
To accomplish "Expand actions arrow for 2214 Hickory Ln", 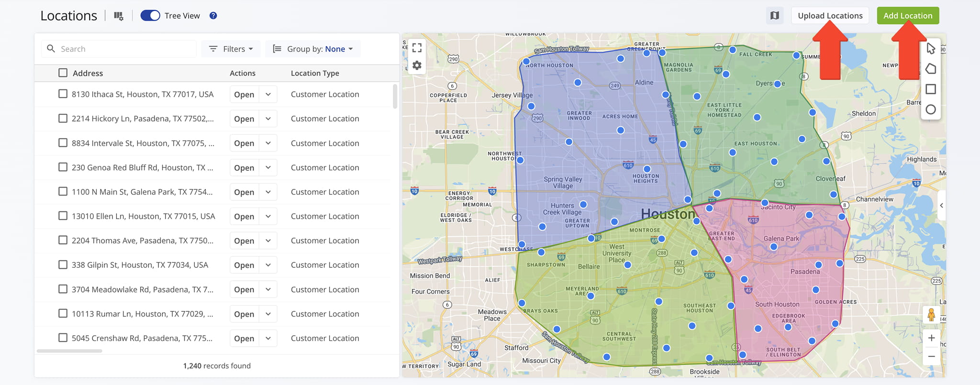I will (x=268, y=119).
